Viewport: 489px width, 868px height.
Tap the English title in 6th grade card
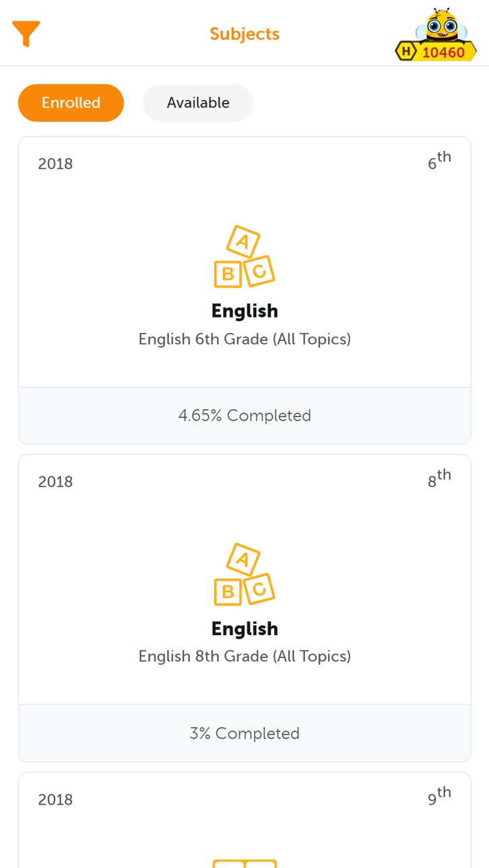244,311
